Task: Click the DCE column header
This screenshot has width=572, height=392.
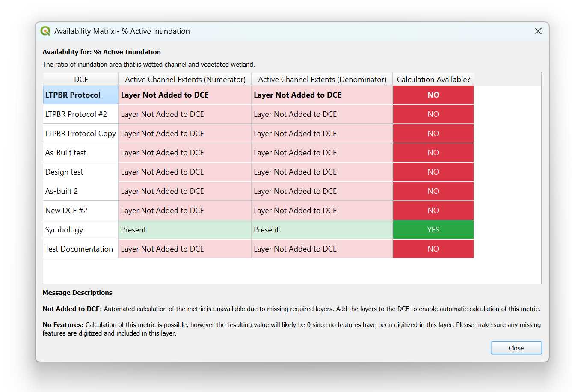Action: pyautogui.click(x=81, y=79)
